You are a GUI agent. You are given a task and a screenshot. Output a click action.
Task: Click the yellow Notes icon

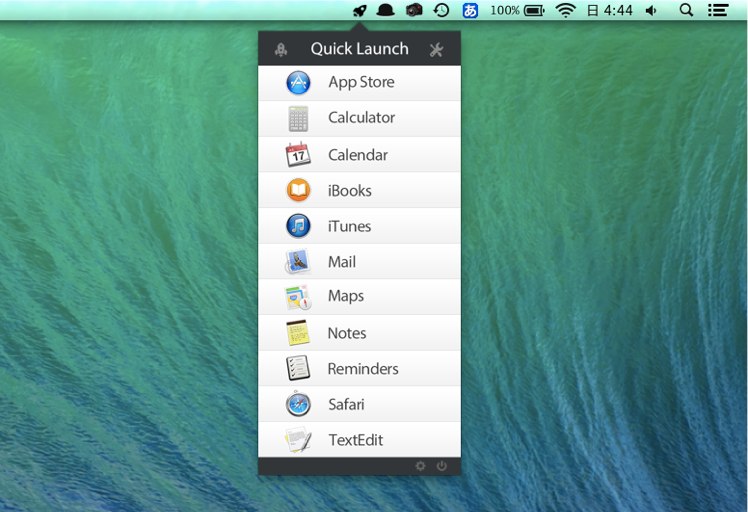pyautogui.click(x=298, y=333)
